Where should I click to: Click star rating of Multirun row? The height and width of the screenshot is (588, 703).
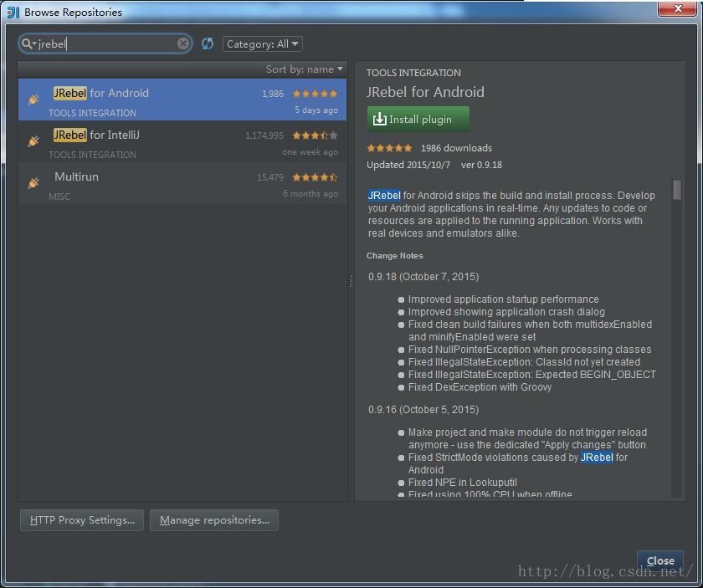(315, 177)
